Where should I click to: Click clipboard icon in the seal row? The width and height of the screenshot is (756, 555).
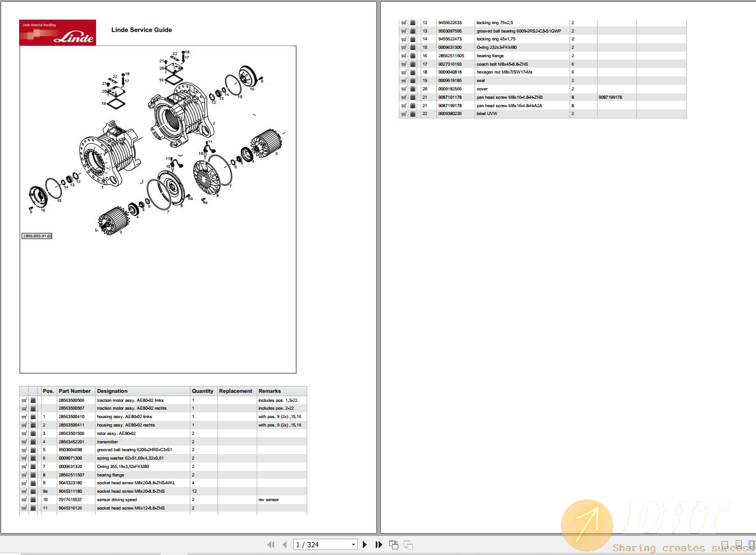[413, 81]
